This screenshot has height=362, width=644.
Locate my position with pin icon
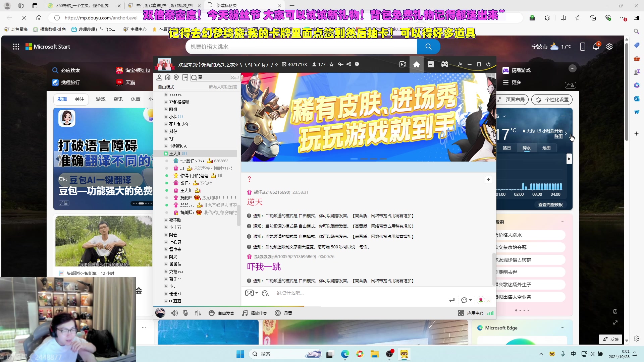tap(176, 77)
